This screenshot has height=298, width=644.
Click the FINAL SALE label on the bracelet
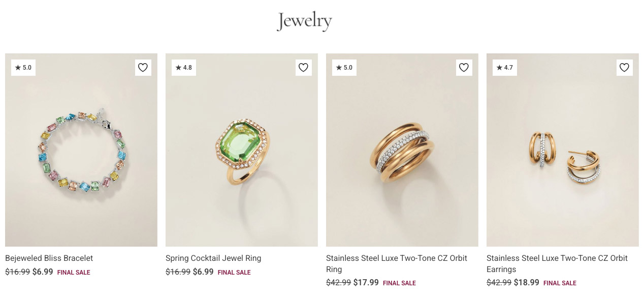click(74, 272)
